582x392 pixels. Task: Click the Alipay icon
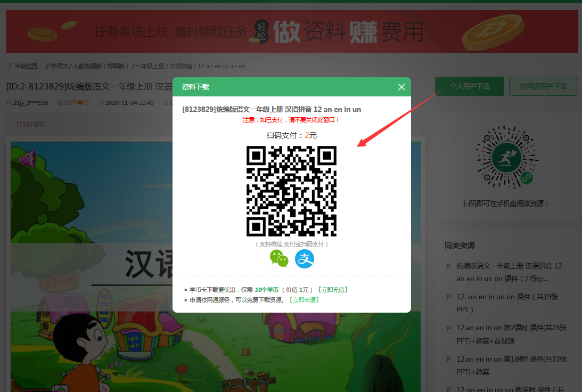[x=305, y=259]
